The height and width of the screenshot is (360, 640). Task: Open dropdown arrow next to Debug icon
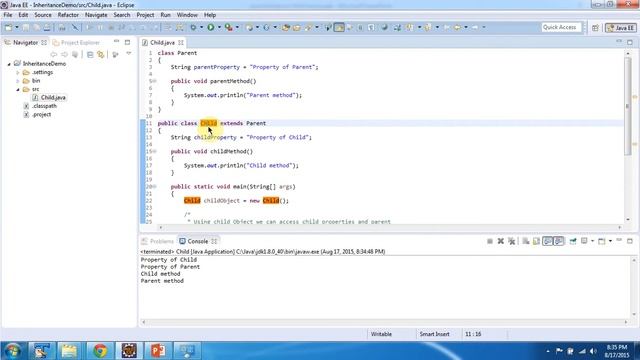click(201, 27)
